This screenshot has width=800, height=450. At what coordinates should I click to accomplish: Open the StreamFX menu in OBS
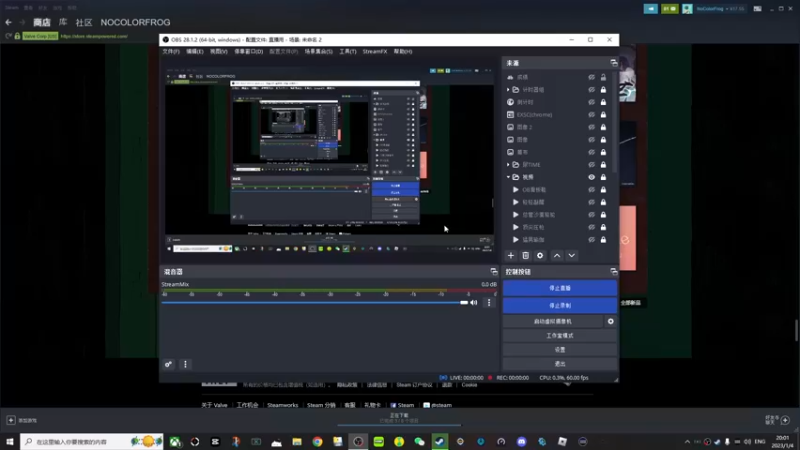(x=374, y=52)
